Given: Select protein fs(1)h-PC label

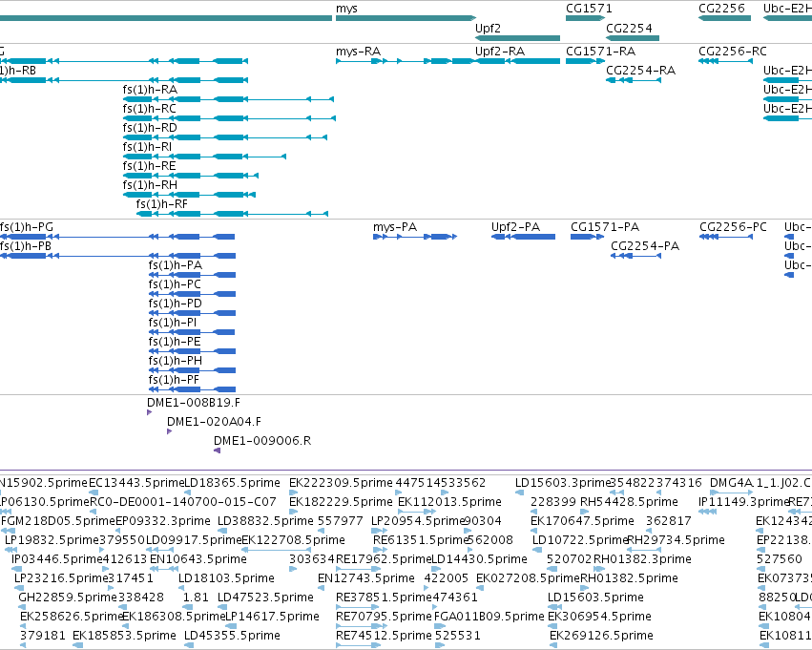Looking at the screenshot, I should 175,284.
